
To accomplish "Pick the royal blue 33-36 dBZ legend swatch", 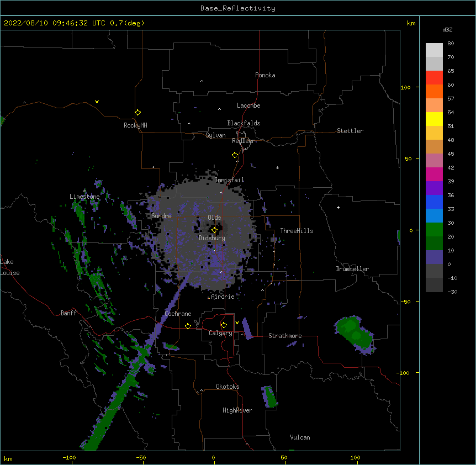I will tap(434, 202).
